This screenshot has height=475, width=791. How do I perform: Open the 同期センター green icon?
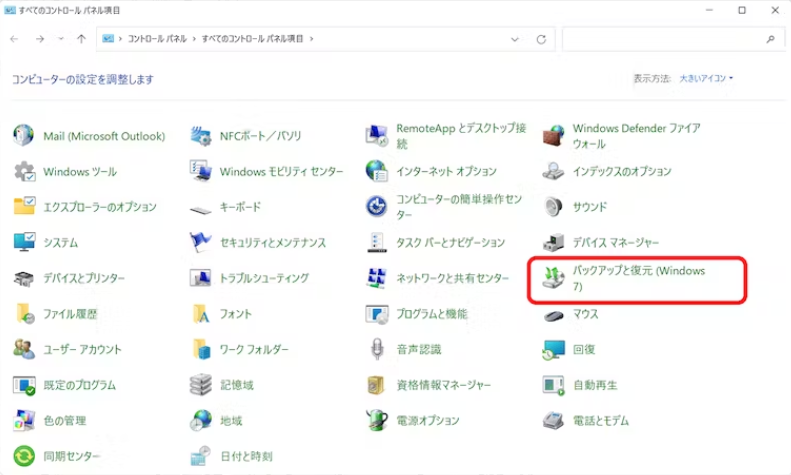(24, 456)
